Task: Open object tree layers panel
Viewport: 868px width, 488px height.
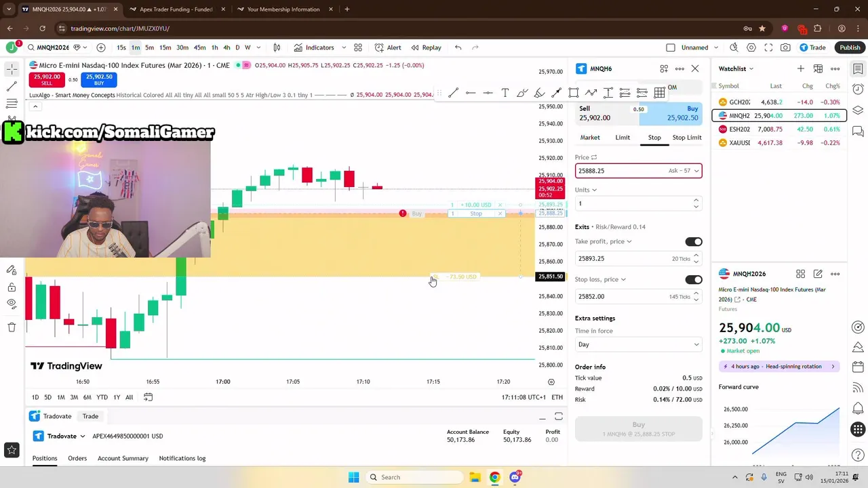Action: tap(858, 110)
